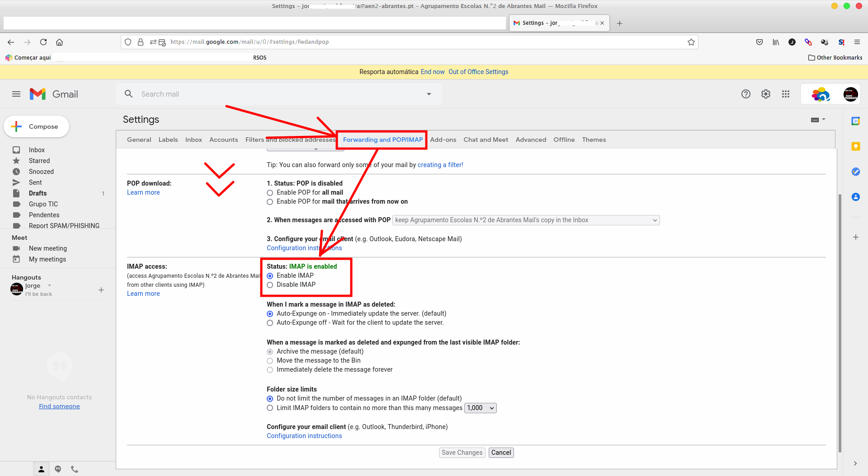Open the Google apps grid

click(786, 94)
